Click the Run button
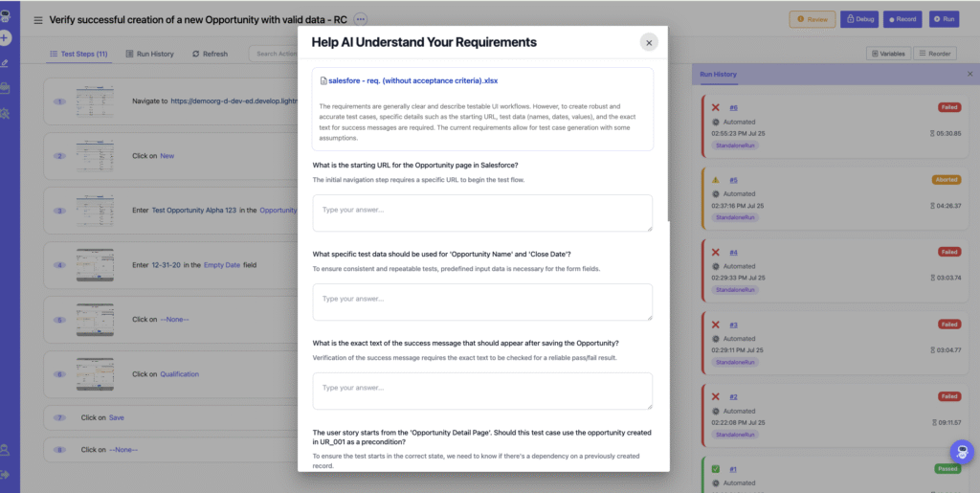Viewport: 980px width, 493px height. 943,19
